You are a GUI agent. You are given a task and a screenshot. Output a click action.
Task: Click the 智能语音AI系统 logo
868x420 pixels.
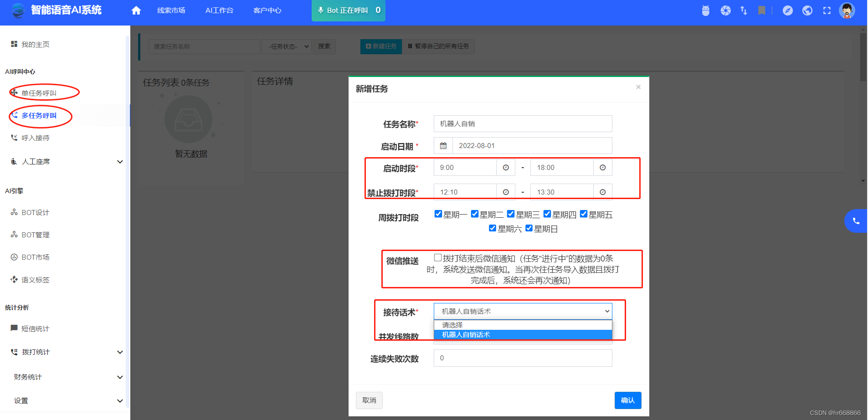tap(56, 10)
